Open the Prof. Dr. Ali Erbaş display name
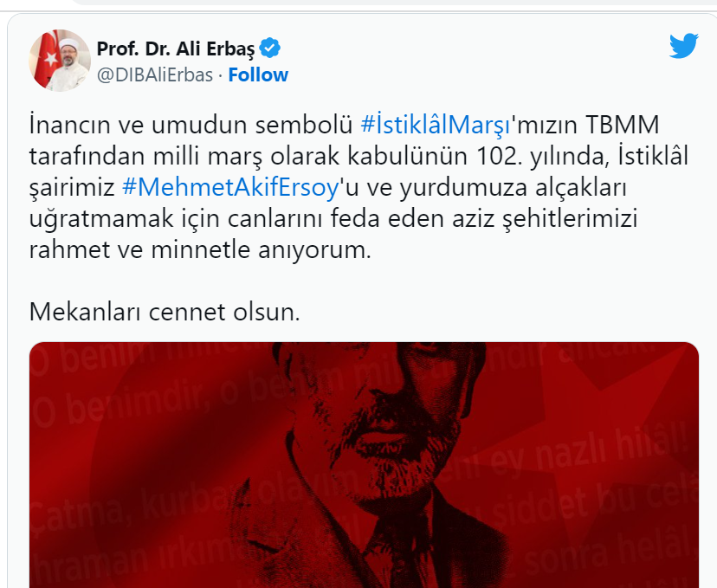The image size is (717, 588). (176, 48)
